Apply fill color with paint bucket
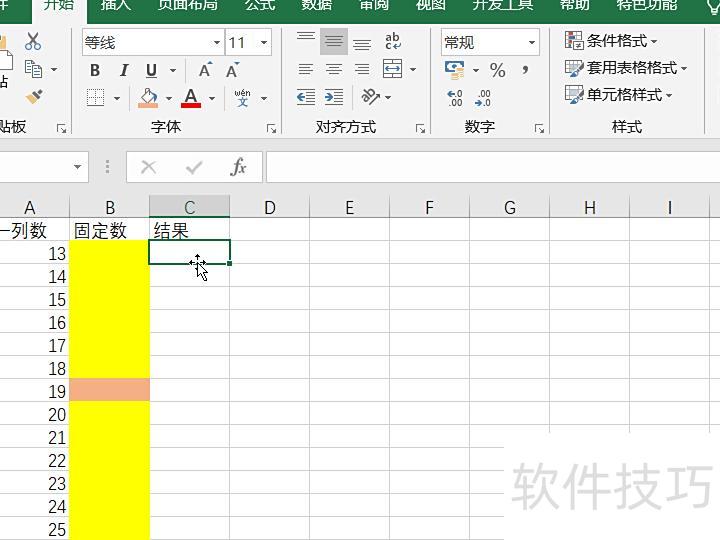Screen dimensions: 720x540 (148, 98)
